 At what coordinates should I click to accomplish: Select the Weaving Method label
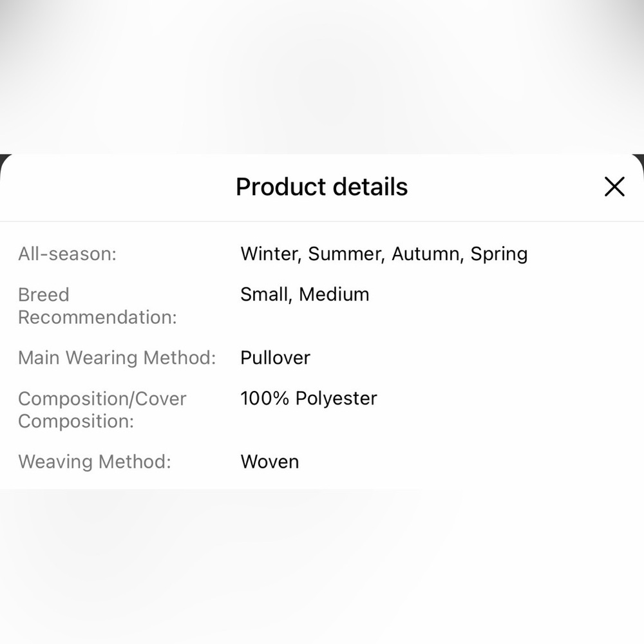coord(95,462)
